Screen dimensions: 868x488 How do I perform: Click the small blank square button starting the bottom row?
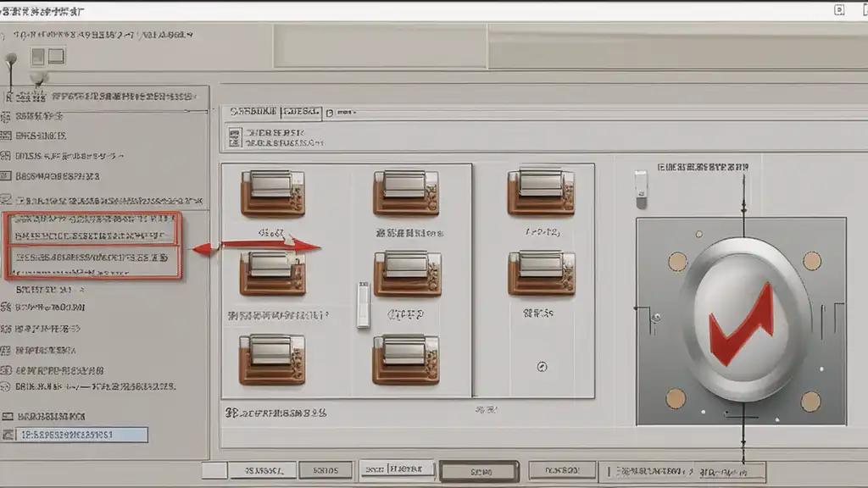(214, 470)
